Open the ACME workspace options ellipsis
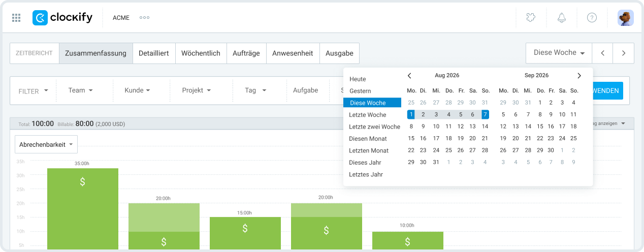644x252 pixels. click(144, 18)
